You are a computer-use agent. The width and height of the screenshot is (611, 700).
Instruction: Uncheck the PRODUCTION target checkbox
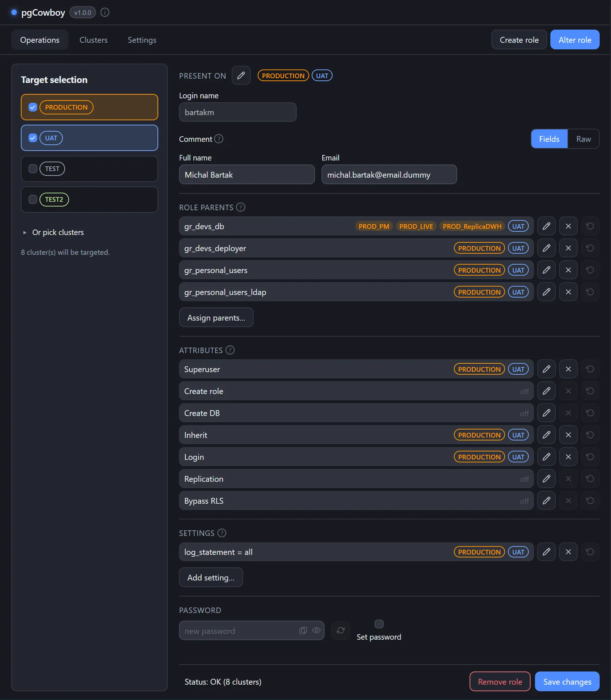[x=33, y=107]
